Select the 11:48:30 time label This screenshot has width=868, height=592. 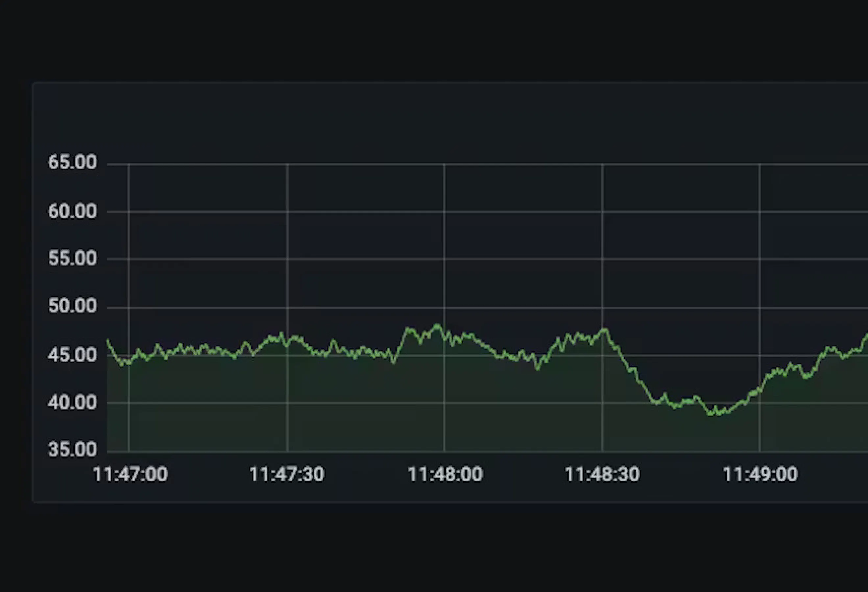click(x=602, y=474)
